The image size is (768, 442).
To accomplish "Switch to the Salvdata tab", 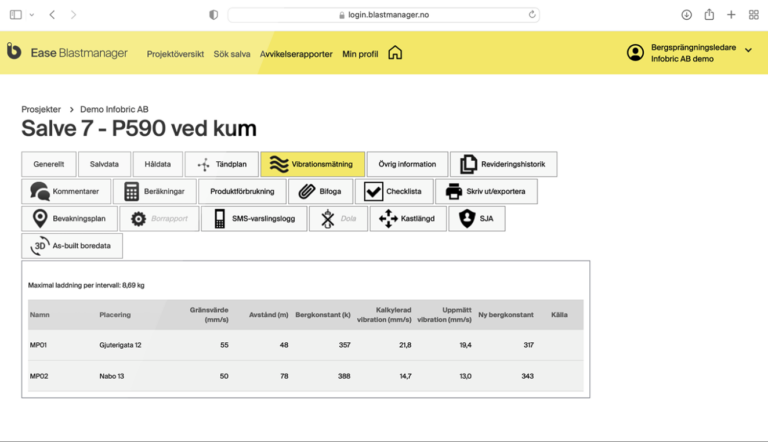I will point(104,165).
